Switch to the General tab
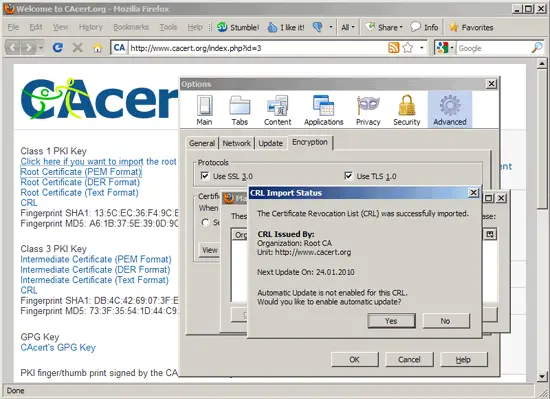The height and width of the screenshot is (399, 550). (x=202, y=143)
